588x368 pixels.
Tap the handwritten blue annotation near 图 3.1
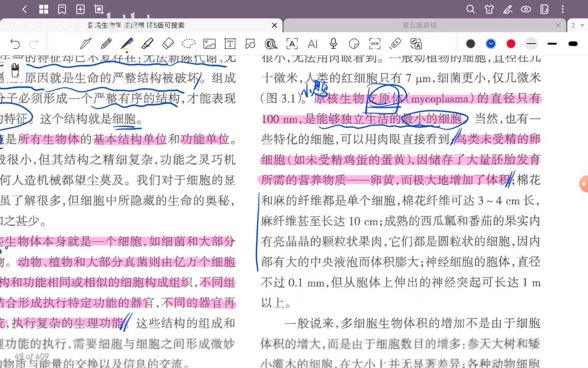(314, 88)
